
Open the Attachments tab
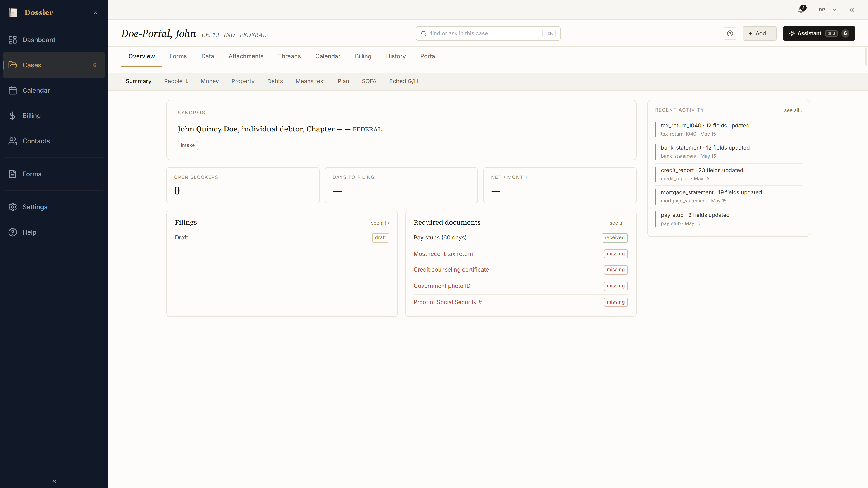(x=246, y=56)
